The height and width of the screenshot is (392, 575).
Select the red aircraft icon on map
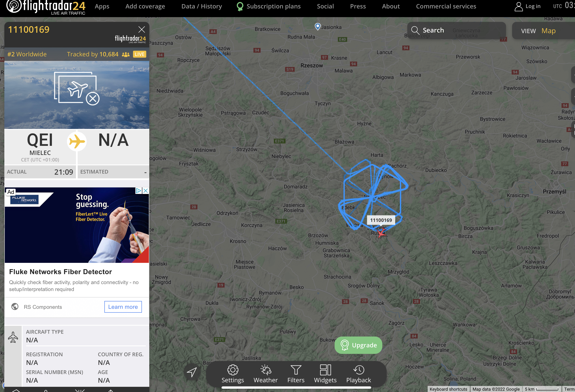tap(381, 233)
